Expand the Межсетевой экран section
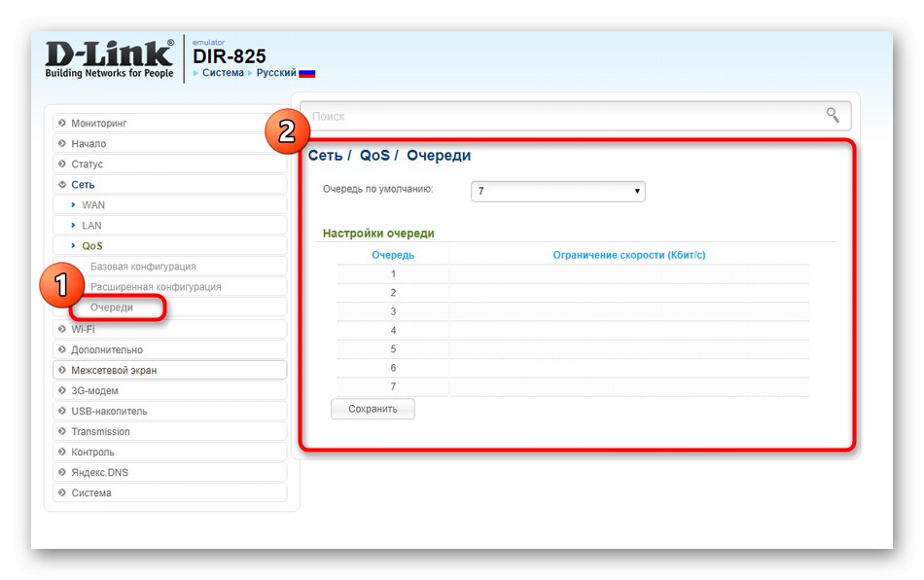Viewport: 924px width, 580px height. pos(169,370)
